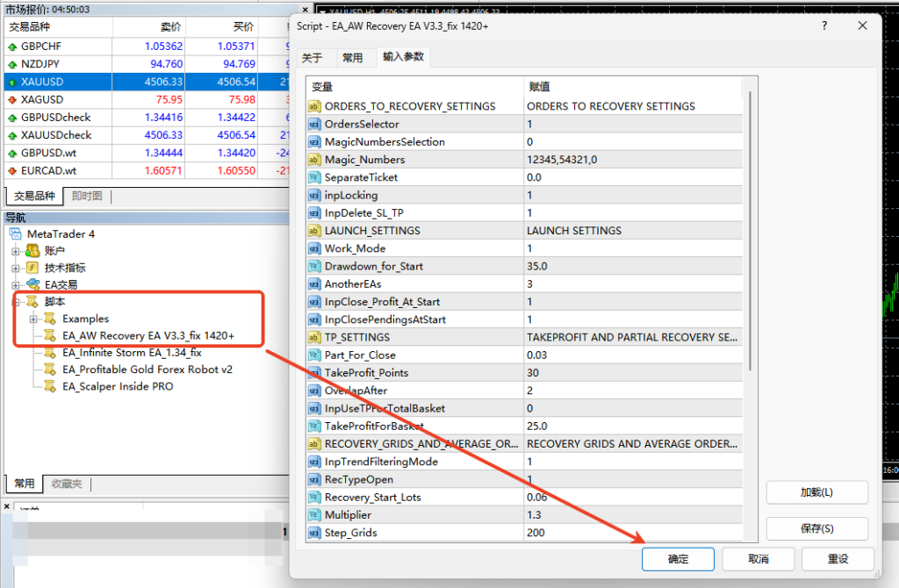Confirm with the 确定 button
The width and height of the screenshot is (899, 588).
point(678,559)
